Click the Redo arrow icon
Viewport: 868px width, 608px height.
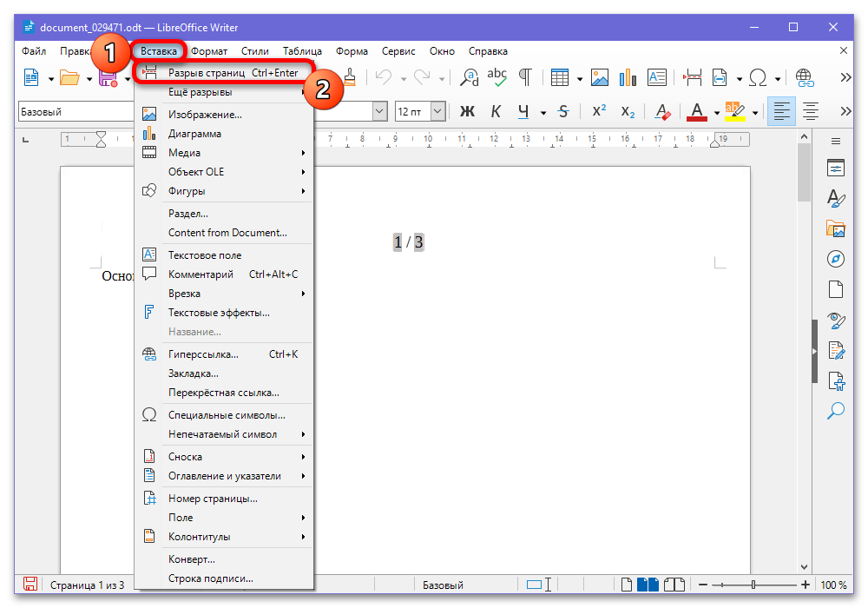coord(422,77)
